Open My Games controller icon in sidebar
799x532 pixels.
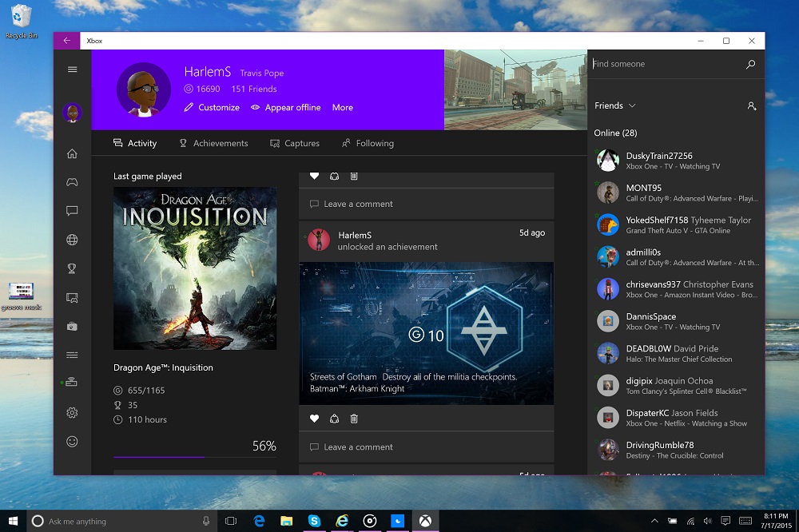73,182
